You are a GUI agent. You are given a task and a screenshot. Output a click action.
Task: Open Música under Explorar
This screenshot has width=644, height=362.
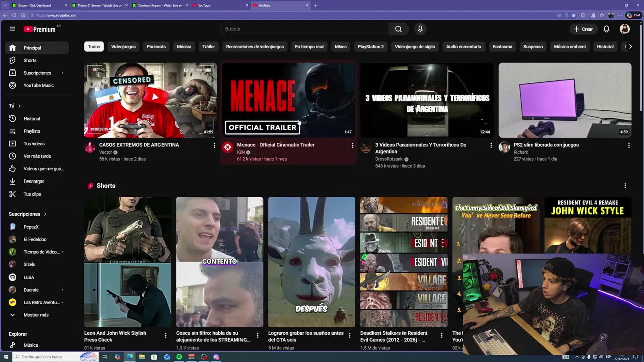click(37, 345)
